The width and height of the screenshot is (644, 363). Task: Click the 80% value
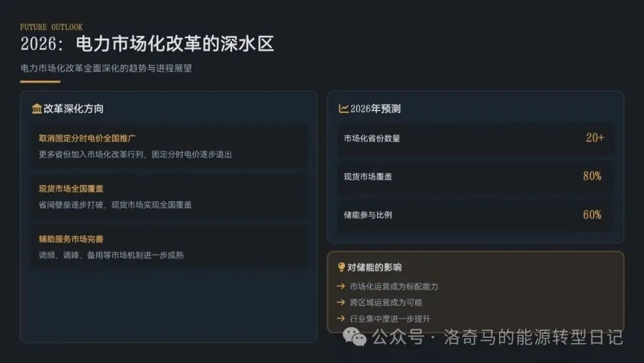592,176
